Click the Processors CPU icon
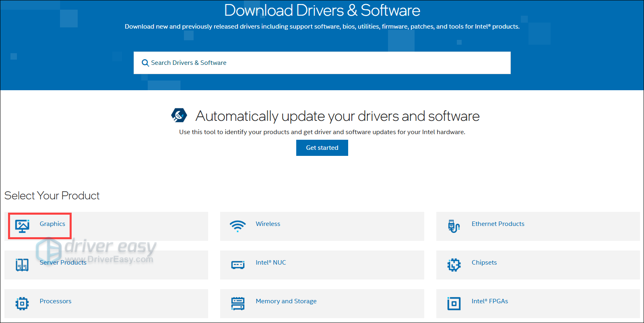This screenshot has height=323, width=644. click(22, 303)
